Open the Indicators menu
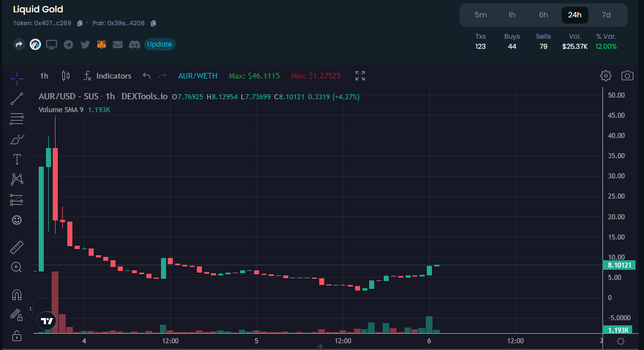The height and width of the screenshot is (350, 644). point(107,76)
